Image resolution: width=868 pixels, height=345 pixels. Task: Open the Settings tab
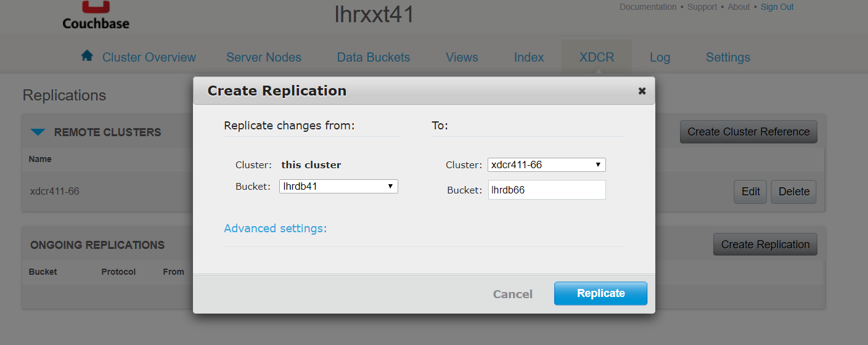click(728, 57)
